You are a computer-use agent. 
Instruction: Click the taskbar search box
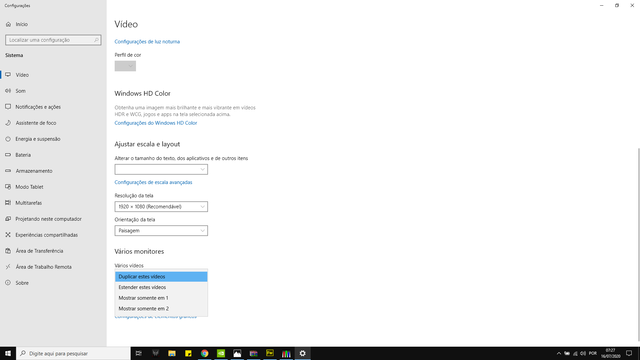pyautogui.click(x=73, y=353)
